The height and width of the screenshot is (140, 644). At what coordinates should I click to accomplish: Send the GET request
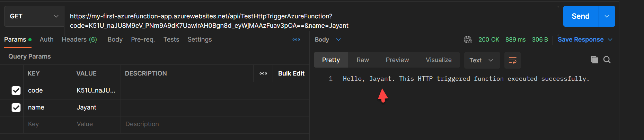[x=581, y=16]
